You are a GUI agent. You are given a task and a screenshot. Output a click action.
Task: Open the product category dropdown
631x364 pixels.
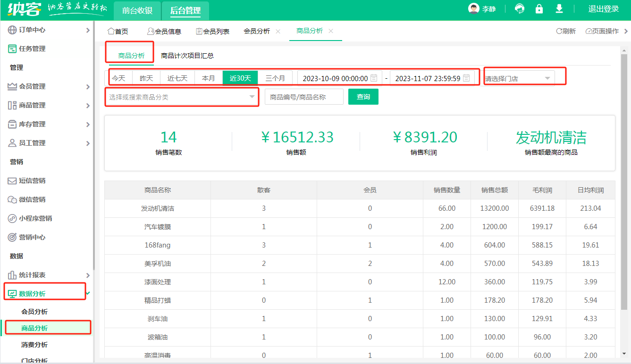[x=182, y=97]
